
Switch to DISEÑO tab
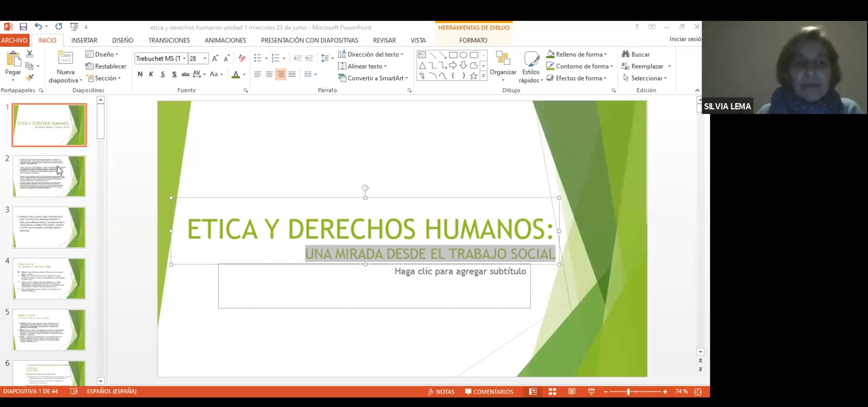click(123, 40)
